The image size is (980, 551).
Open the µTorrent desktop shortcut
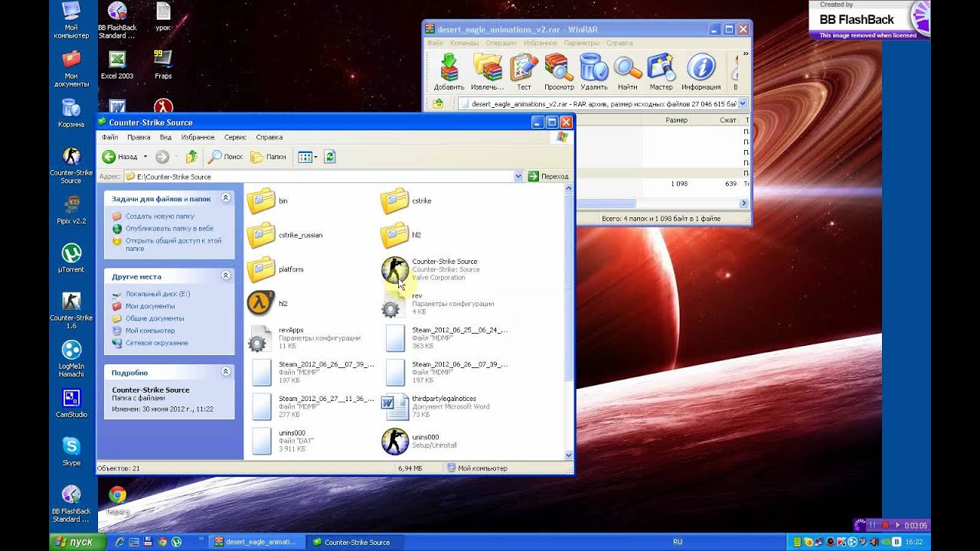[x=71, y=258]
